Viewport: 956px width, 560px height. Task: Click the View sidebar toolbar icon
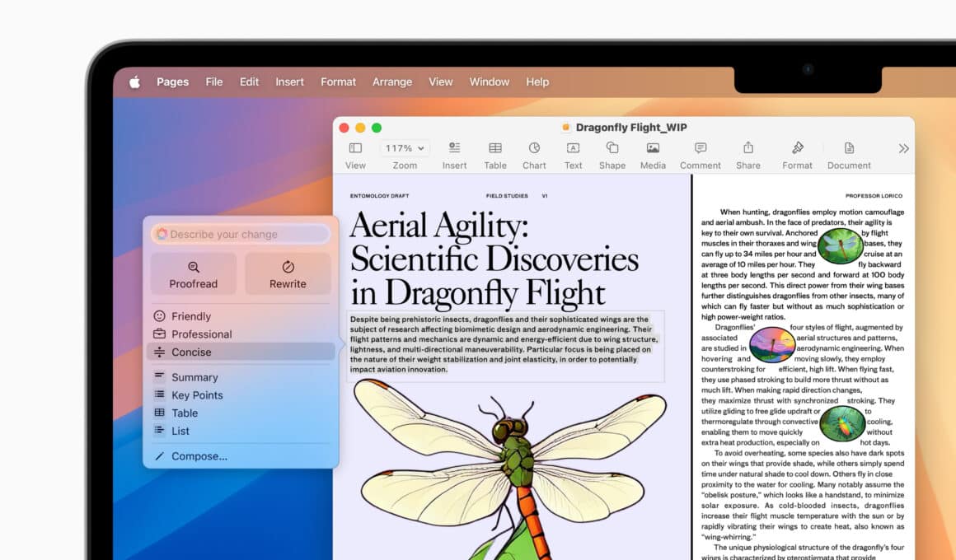pyautogui.click(x=355, y=148)
